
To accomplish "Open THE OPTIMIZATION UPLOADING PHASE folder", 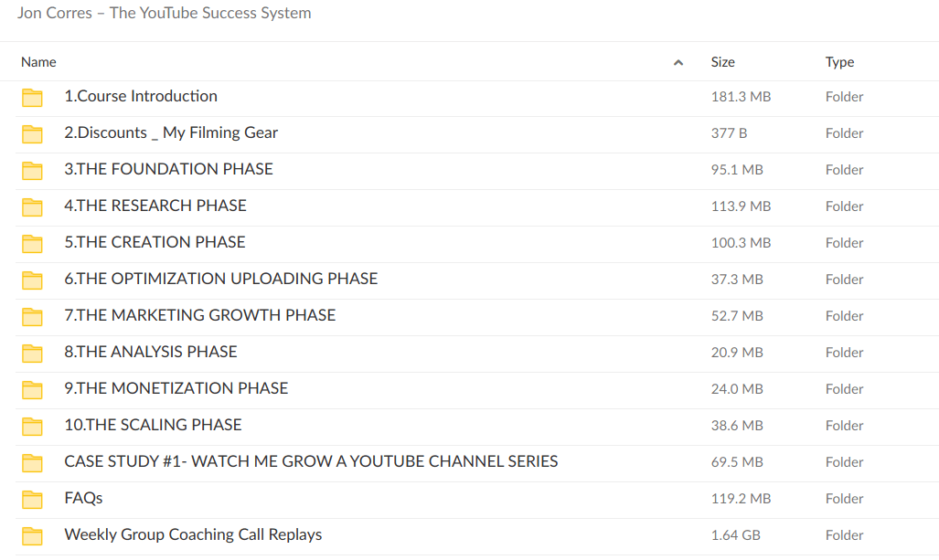I will click(220, 279).
